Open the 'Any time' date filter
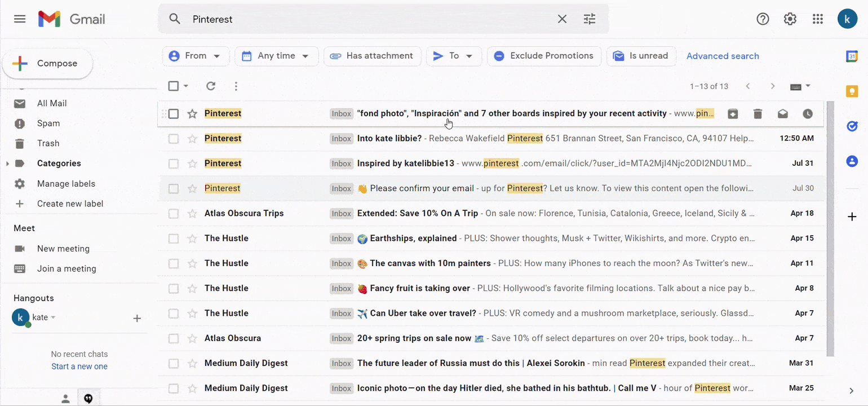Image resolution: width=868 pixels, height=406 pixels. [276, 56]
